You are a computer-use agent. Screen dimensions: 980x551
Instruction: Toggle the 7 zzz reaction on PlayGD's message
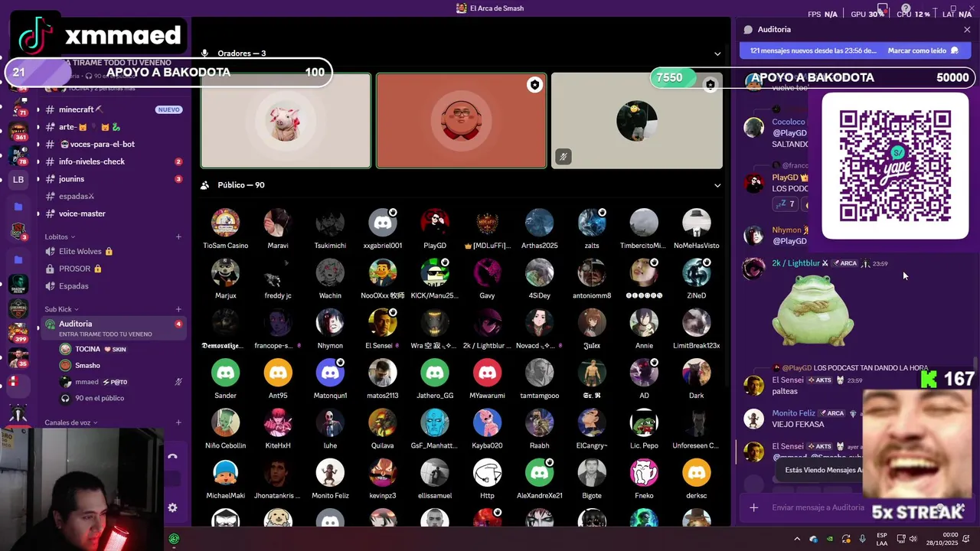(x=785, y=204)
